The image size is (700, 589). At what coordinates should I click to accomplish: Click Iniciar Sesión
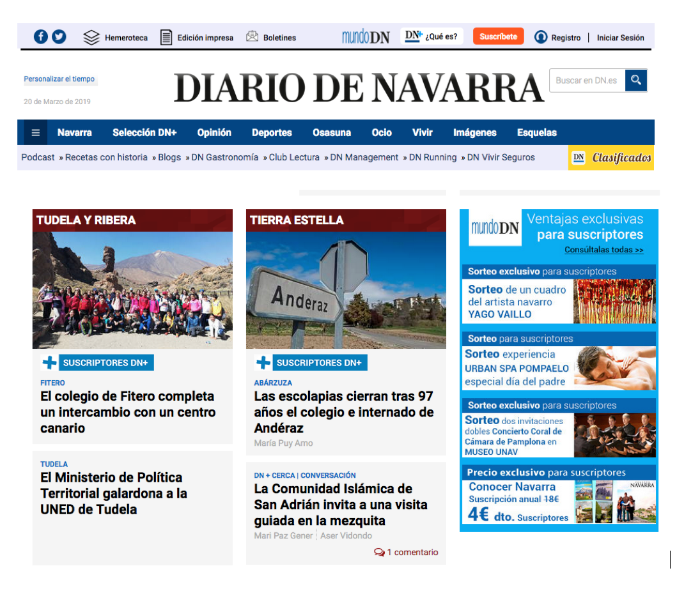pyautogui.click(x=621, y=38)
